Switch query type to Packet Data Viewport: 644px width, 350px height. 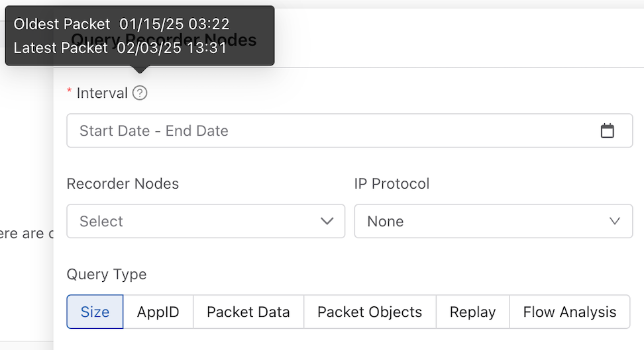(x=248, y=312)
